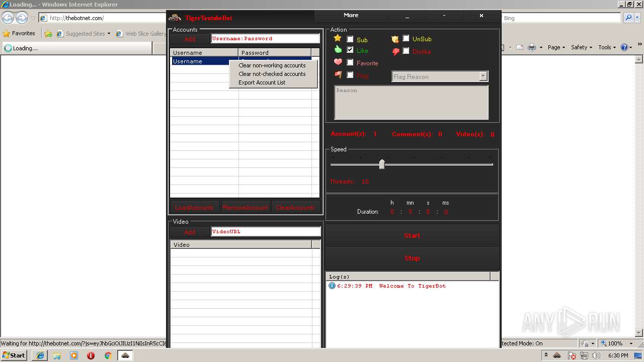Viewport: 644px width, 362px height.
Task: Click Internet Explorer back arrow button
Action: point(8,18)
